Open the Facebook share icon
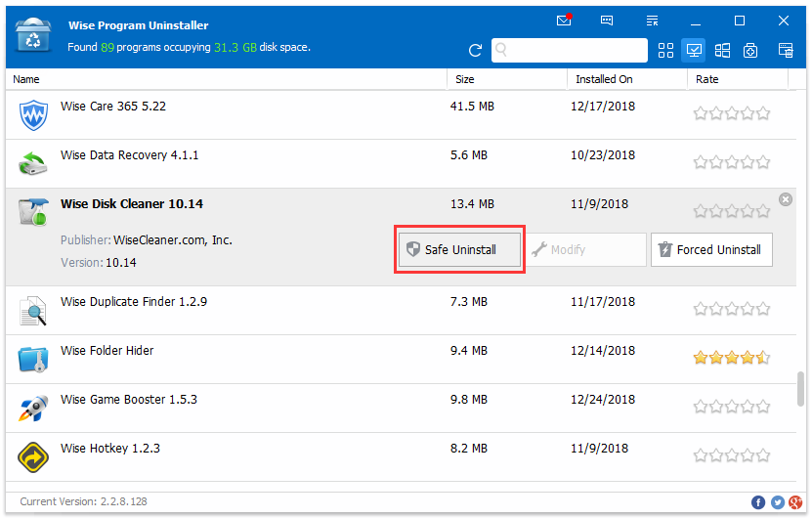812x518 pixels. pos(758,502)
